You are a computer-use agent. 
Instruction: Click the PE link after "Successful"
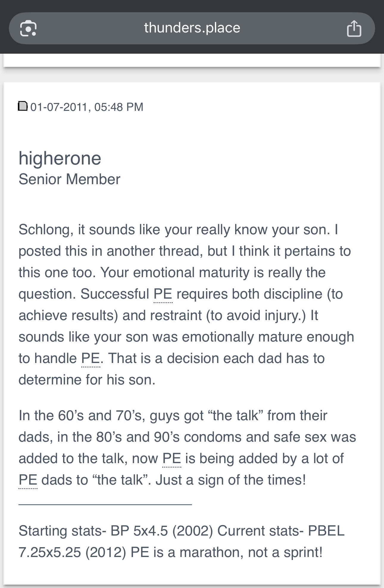click(163, 294)
